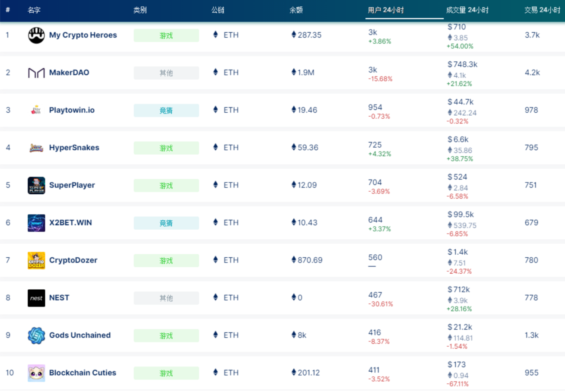This screenshot has height=392, width=565.
Task: Open the HyperSnakes logo icon
Action: (36, 148)
